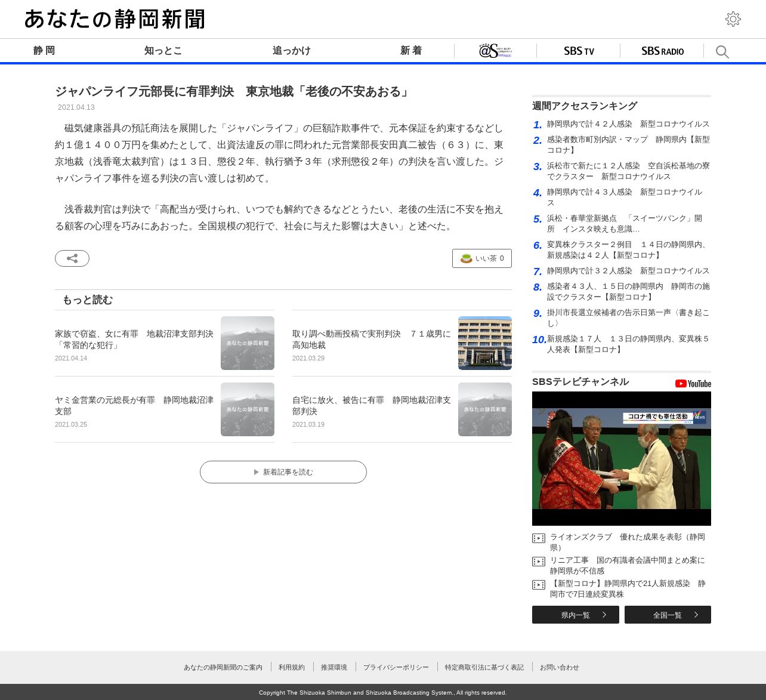Open article 自宅に放火、被告に有罪
This screenshot has height=700, width=766.
[x=372, y=406]
